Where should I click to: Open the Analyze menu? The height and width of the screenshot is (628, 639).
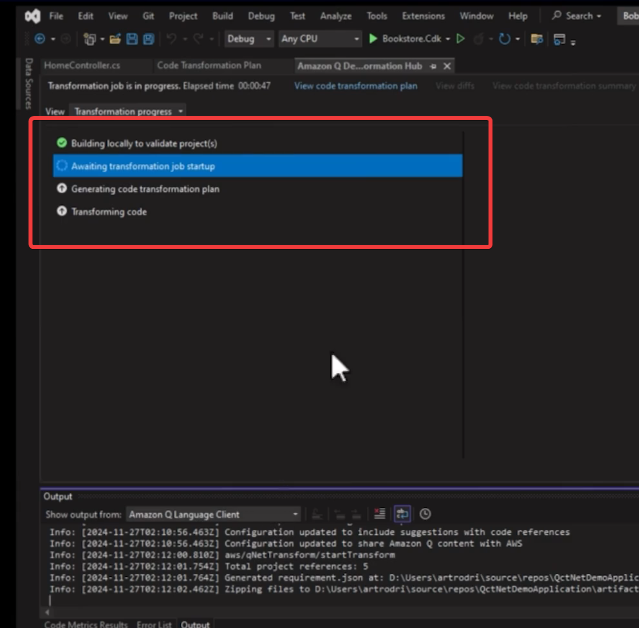click(x=336, y=16)
